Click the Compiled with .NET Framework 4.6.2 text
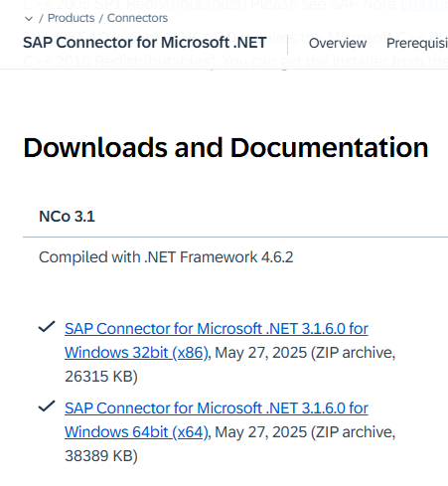 tap(166, 257)
